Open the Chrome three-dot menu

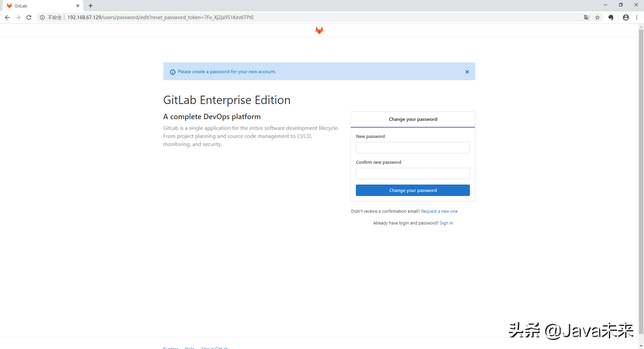[637, 17]
